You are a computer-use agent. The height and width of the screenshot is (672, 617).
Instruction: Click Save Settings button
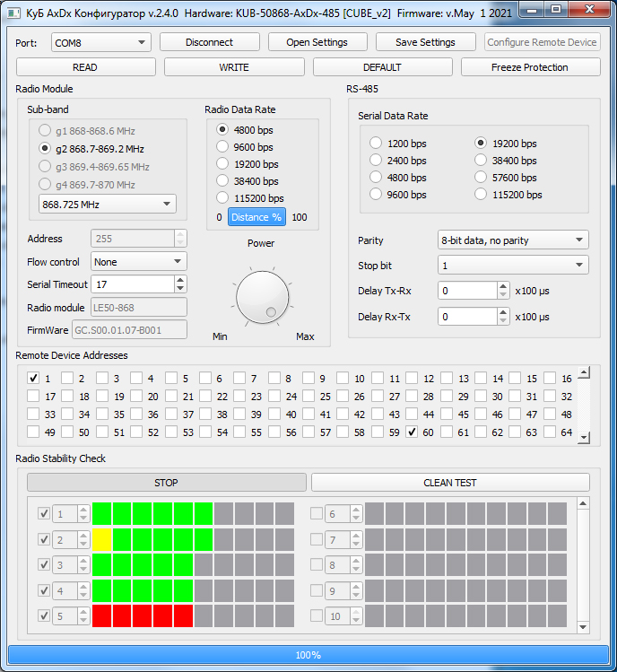[x=425, y=42]
